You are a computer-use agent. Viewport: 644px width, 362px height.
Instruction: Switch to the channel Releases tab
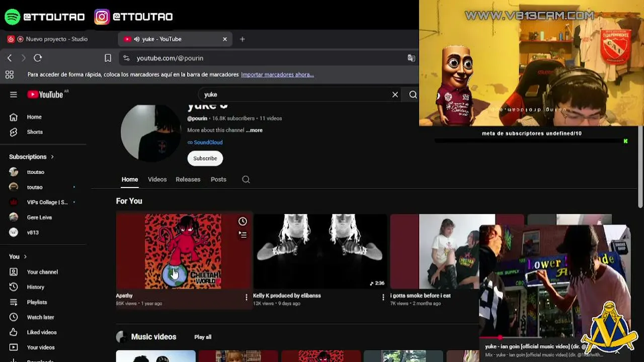pos(188,179)
